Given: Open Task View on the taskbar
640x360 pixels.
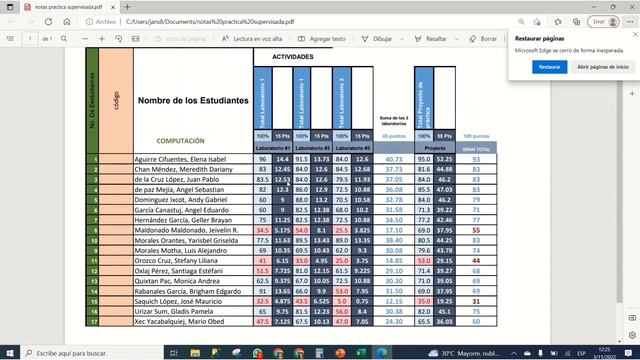Looking at the screenshot, I should [x=174, y=353].
